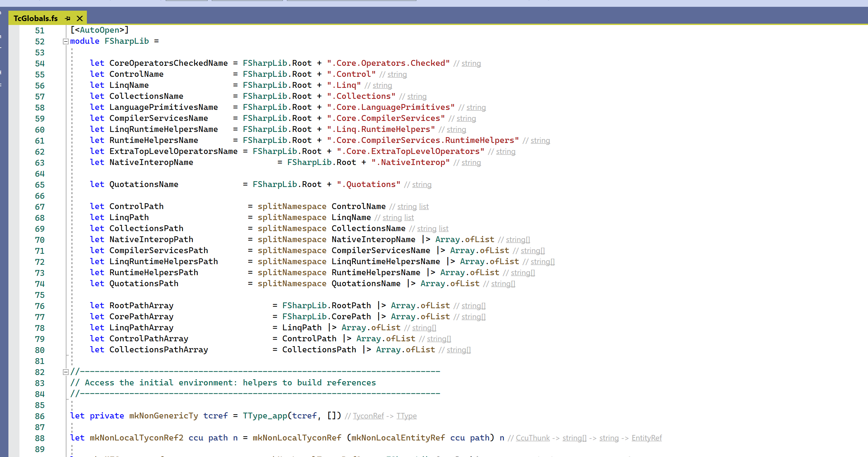Collapse the module FSharpLib block
The width and height of the screenshot is (868, 457).
pos(66,41)
